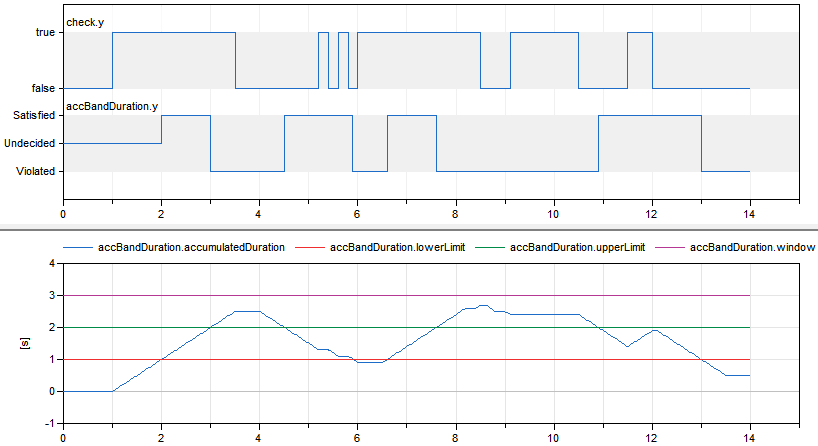Screen dimensions: 818x446
Task: Click the accBandDuration.accumulatedDuration legend entry
Action: tap(191, 246)
